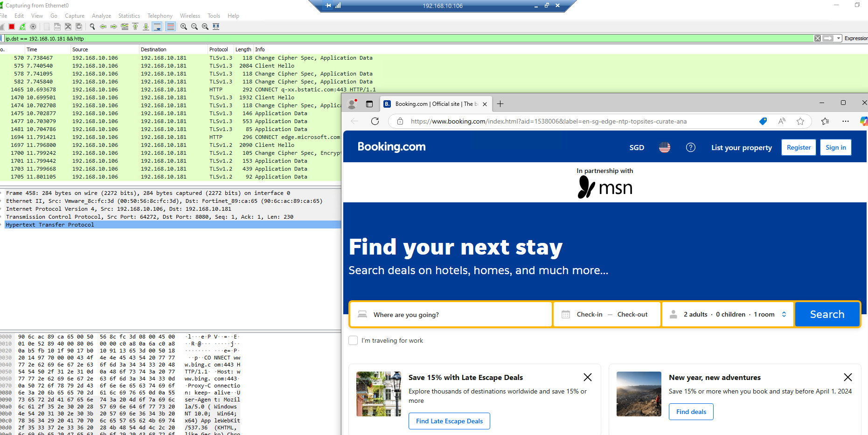The image size is (868, 435).
Task: Clear the display filter
Action: click(818, 38)
